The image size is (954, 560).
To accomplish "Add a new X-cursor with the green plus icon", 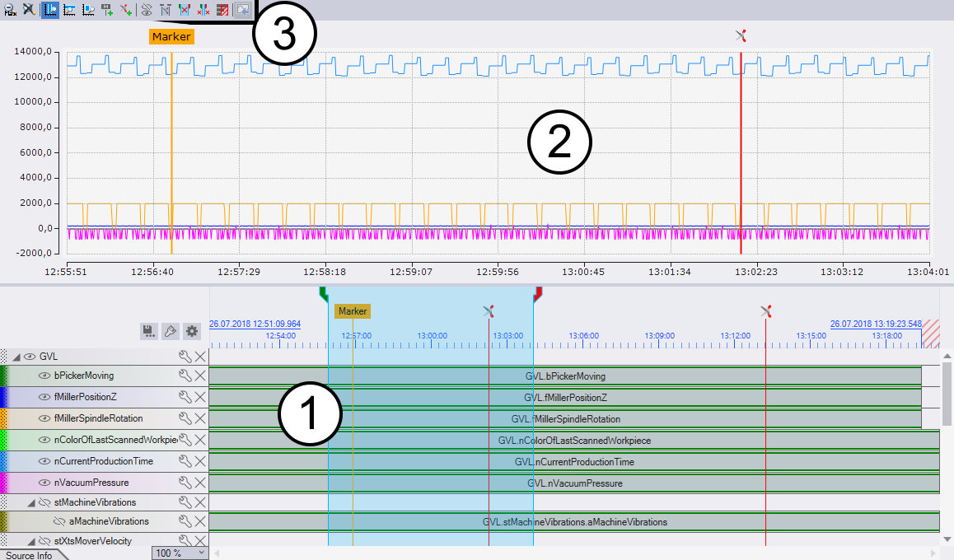I will pos(125,10).
